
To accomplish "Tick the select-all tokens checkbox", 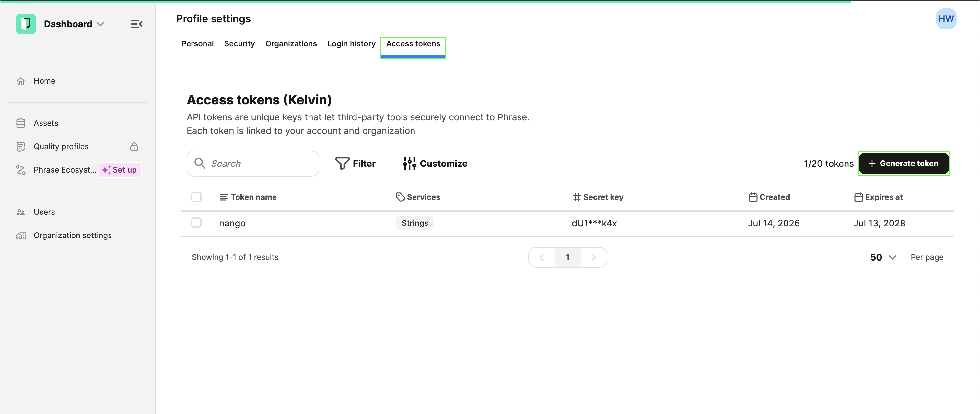I will pyautogui.click(x=196, y=197).
